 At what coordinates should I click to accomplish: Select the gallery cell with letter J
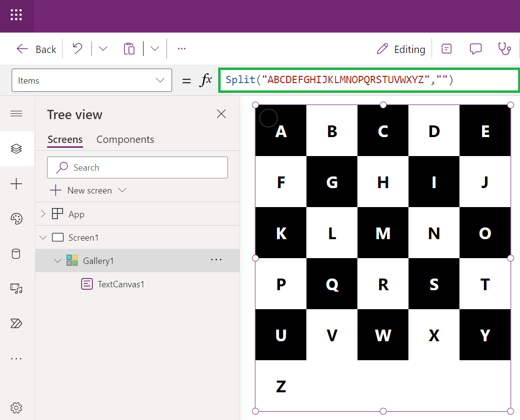tap(485, 181)
